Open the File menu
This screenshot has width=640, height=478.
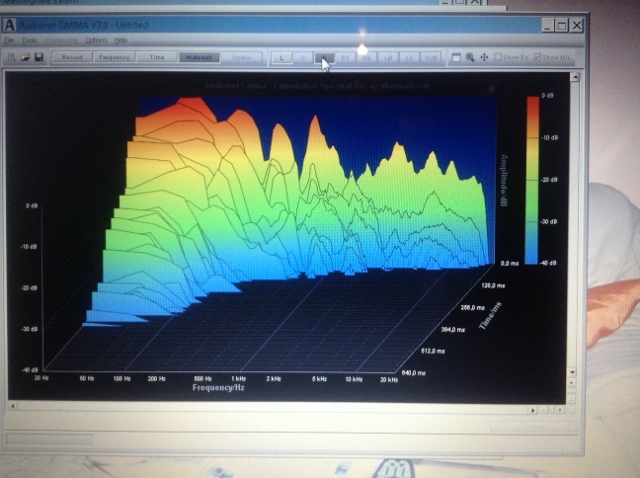tap(9, 40)
